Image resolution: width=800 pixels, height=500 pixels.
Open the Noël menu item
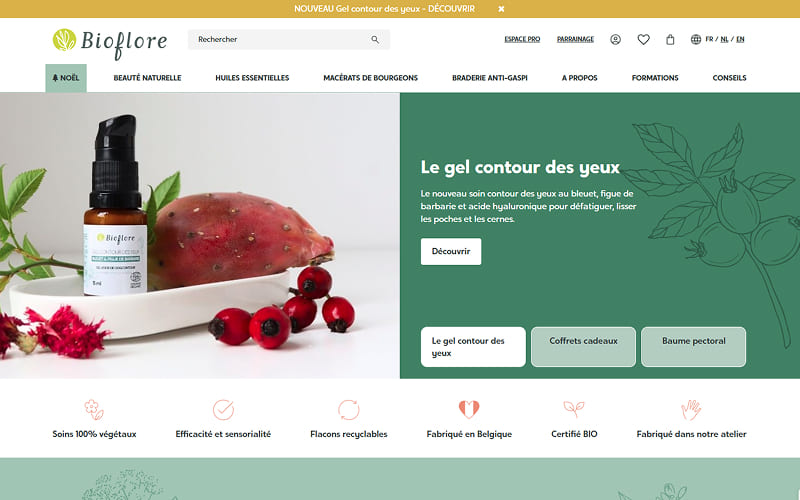point(66,78)
